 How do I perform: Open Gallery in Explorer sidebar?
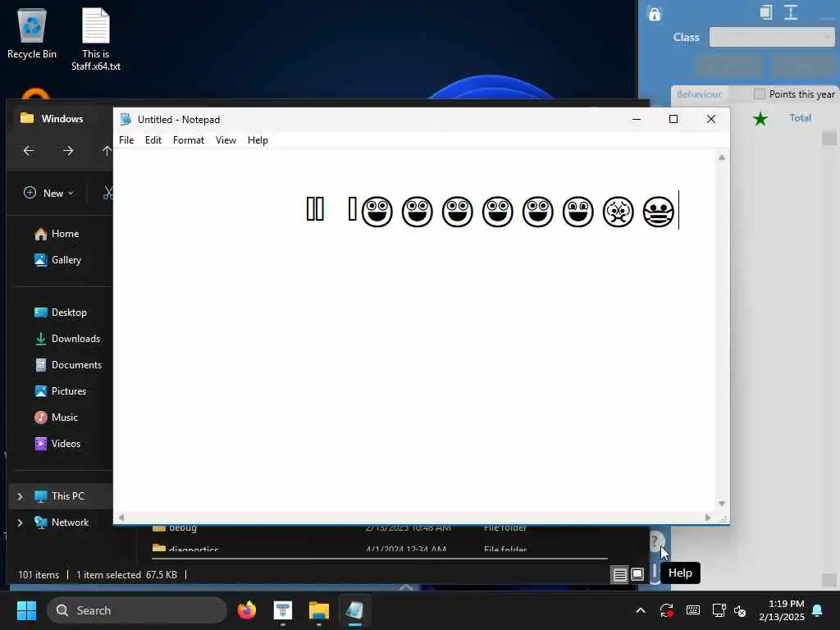pos(57,260)
